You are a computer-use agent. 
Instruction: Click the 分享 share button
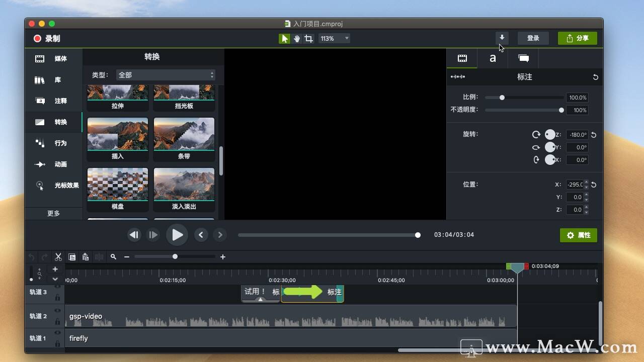point(578,38)
